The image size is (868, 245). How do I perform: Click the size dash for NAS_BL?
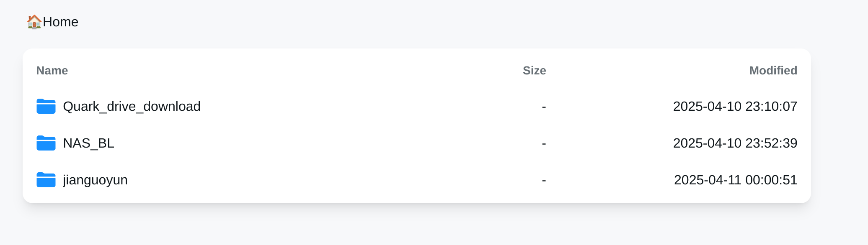click(544, 144)
